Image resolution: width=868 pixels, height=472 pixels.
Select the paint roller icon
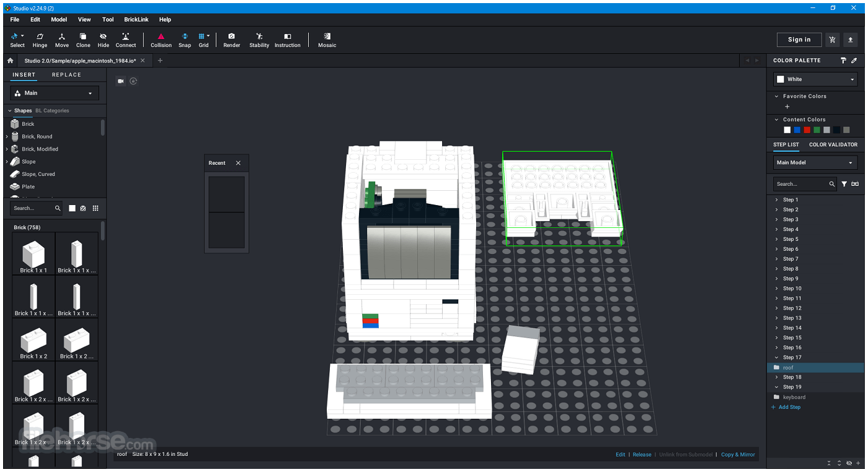click(843, 60)
